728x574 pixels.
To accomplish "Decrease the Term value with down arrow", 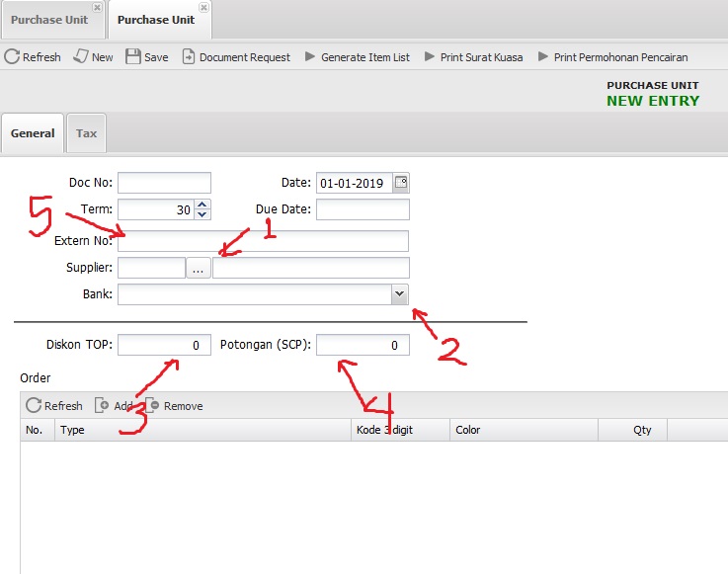I will [202, 214].
